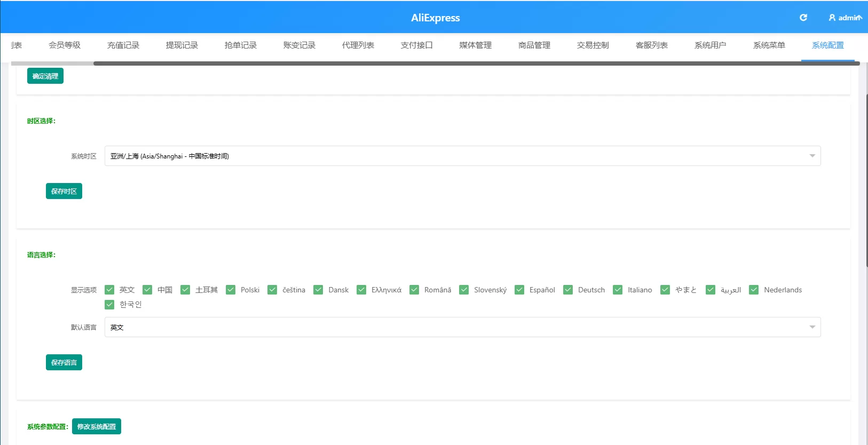Select the 媒体管理 tab
Screen dimensions: 868x445
point(476,45)
